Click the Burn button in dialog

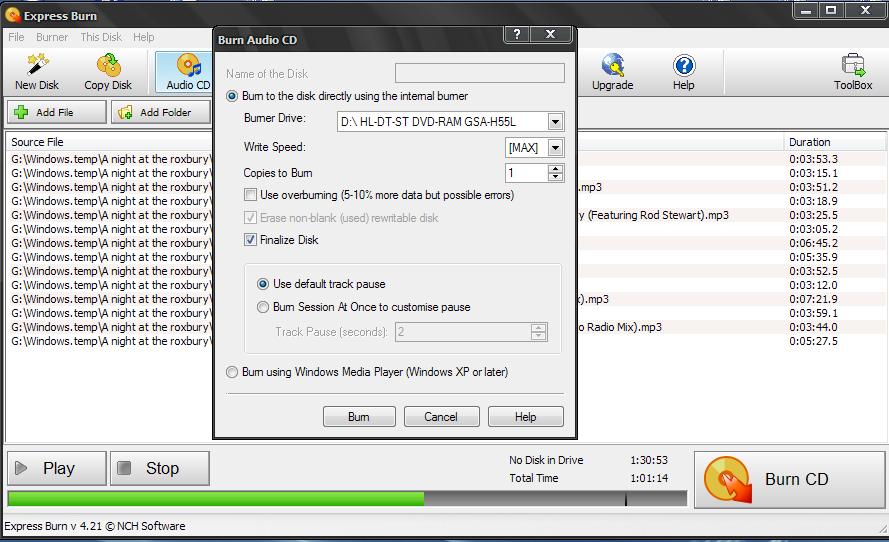359,417
